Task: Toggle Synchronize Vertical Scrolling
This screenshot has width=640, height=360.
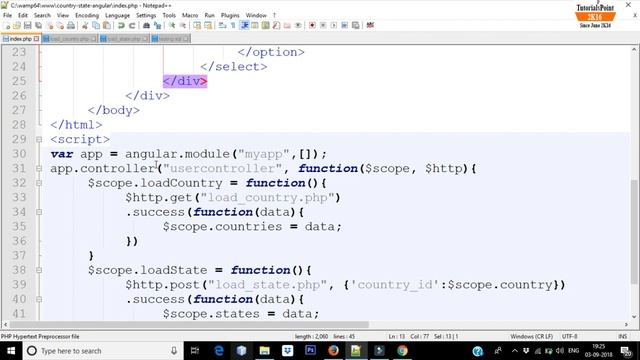Action: pyautogui.click(x=197, y=25)
